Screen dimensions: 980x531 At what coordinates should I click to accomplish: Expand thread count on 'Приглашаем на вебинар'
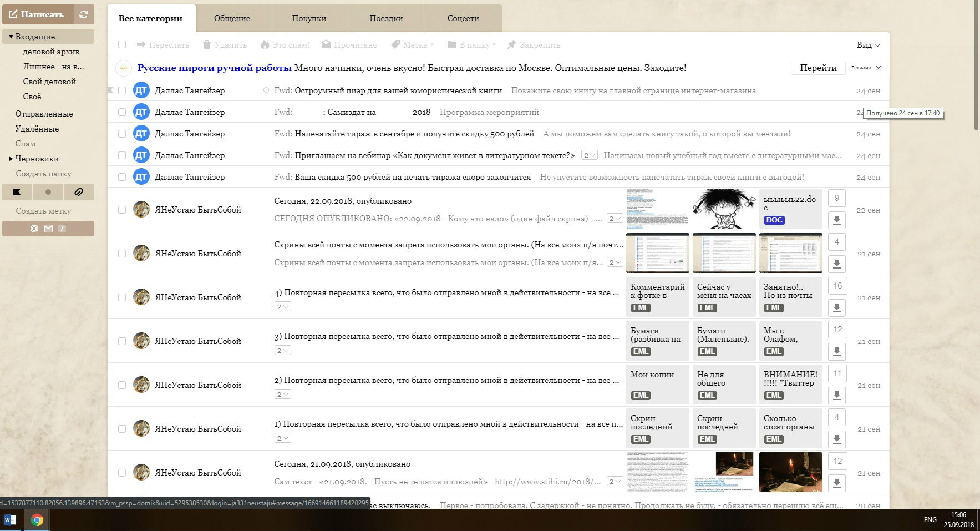coord(590,155)
